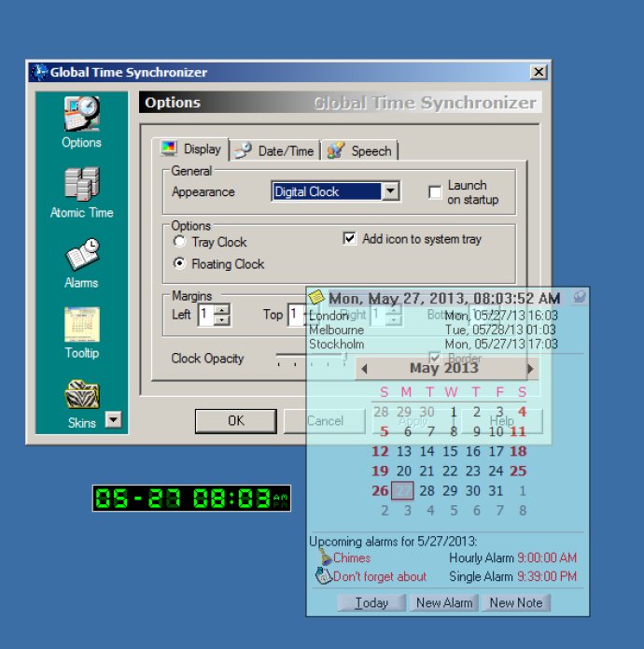
Task: Open Help from the dialog
Action: 501,421
